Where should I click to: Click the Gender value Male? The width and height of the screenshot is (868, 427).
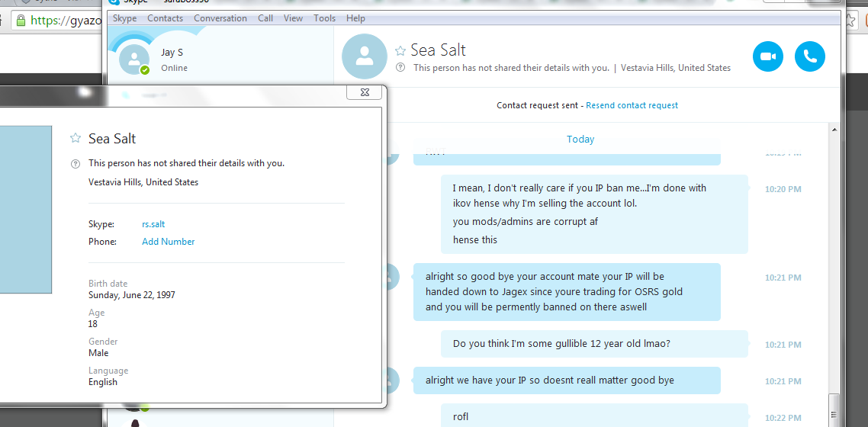click(98, 353)
